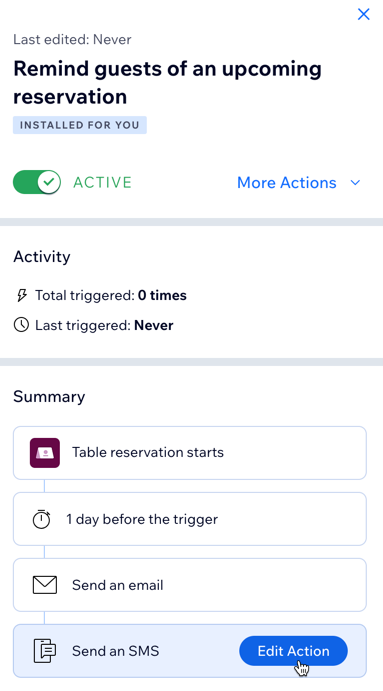Select the Table reservation starts step
The width and height of the screenshot is (383, 691).
[190, 453]
